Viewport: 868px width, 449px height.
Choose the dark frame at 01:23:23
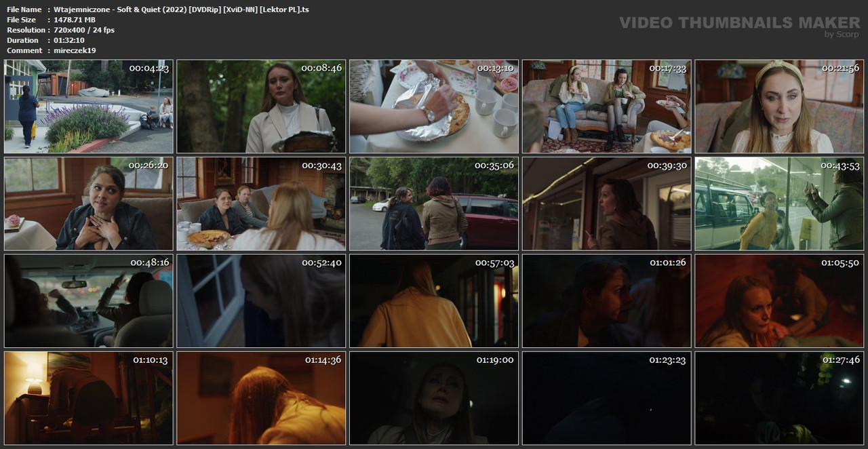pos(607,398)
